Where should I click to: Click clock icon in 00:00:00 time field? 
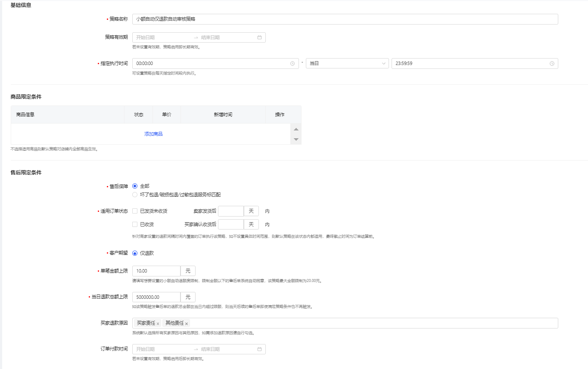click(x=292, y=64)
